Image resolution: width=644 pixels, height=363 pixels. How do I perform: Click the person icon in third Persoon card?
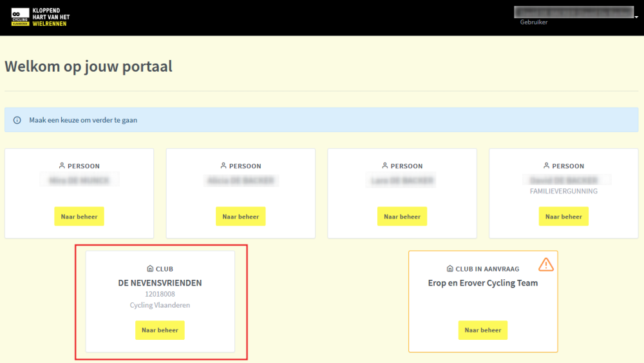pyautogui.click(x=384, y=166)
